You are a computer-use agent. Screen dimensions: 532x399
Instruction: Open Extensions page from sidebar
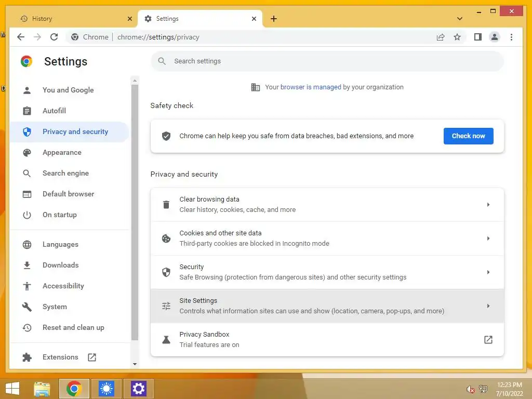(x=69, y=357)
